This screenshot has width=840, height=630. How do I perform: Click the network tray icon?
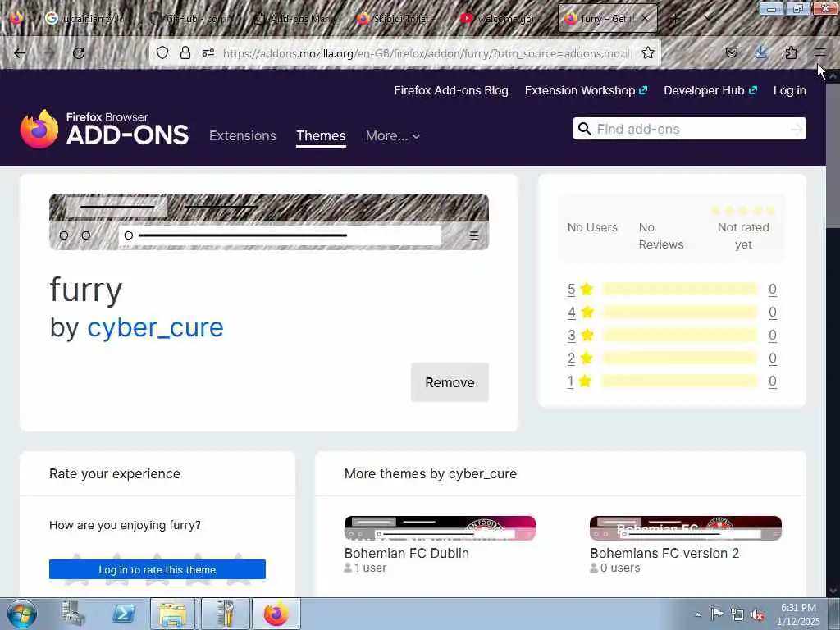click(x=737, y=615)
